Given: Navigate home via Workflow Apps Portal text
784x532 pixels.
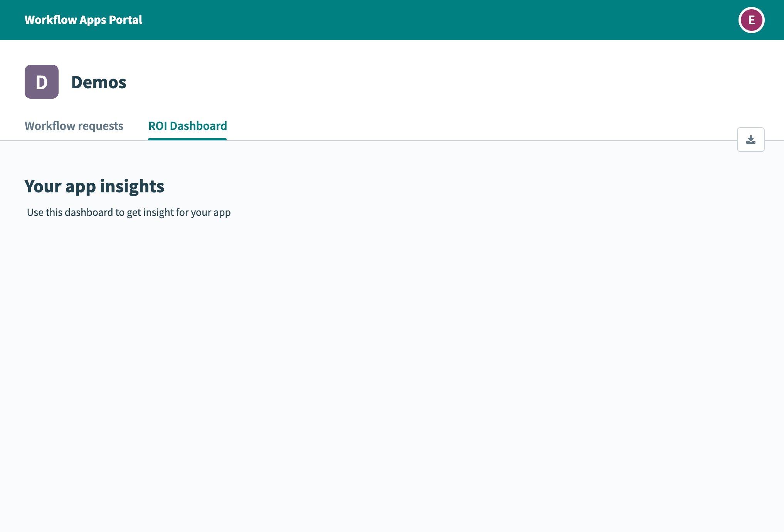Looking at the screenshot, I should point(83,20).
